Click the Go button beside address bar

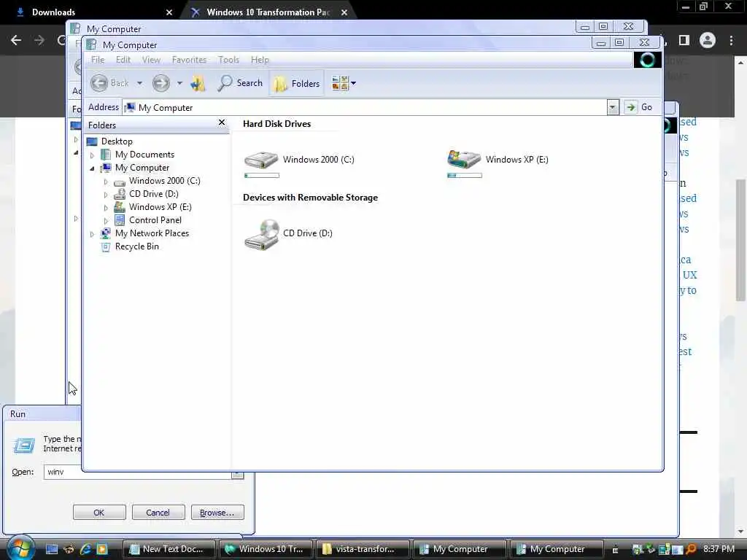click(x=639, y=107)
